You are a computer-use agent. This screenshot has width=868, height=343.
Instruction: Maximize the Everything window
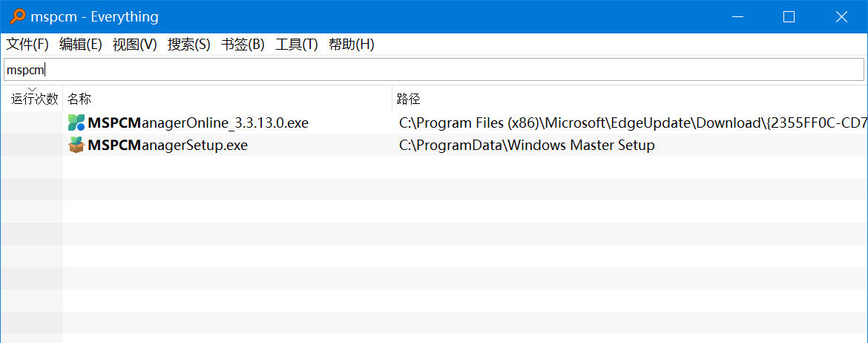[x=789, y=16]
